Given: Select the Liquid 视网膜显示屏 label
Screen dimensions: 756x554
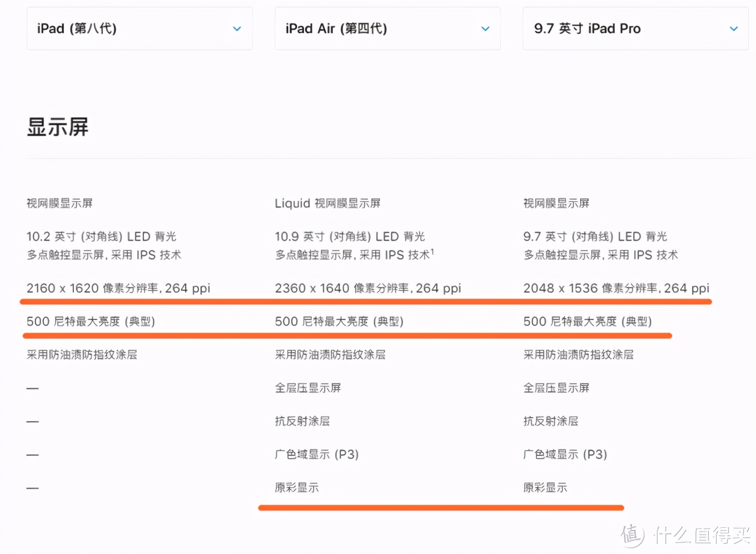Looking at the screenshot, I should [327, 203].
